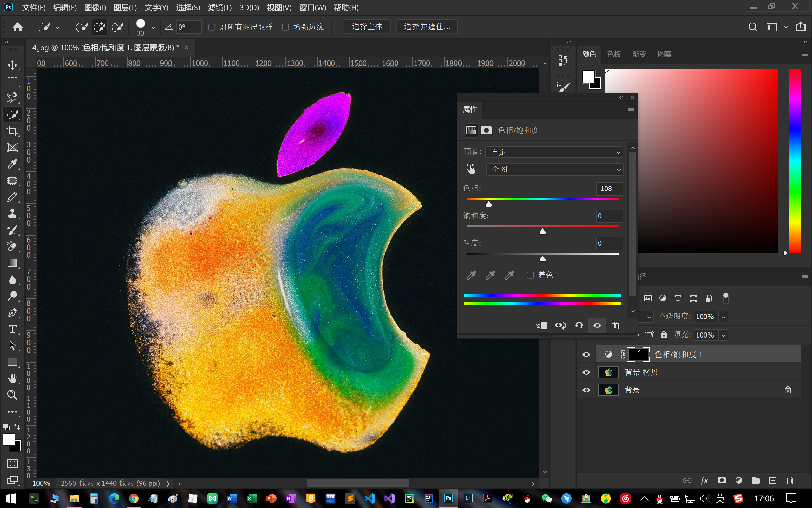Open the opacity 100% dropdown arrow
This screenshot has width=812, height=508.
pos(724,317)
